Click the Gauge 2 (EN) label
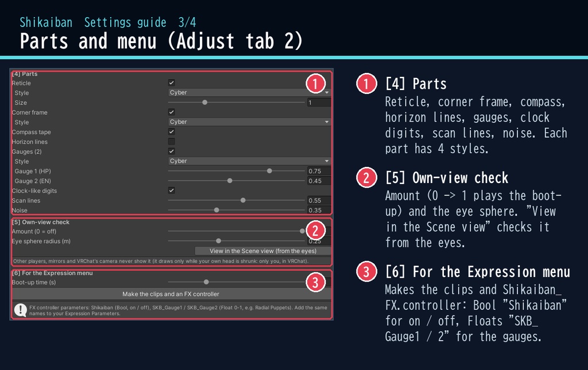This screenshot has height=370, width=588. [x=33, y=181]
